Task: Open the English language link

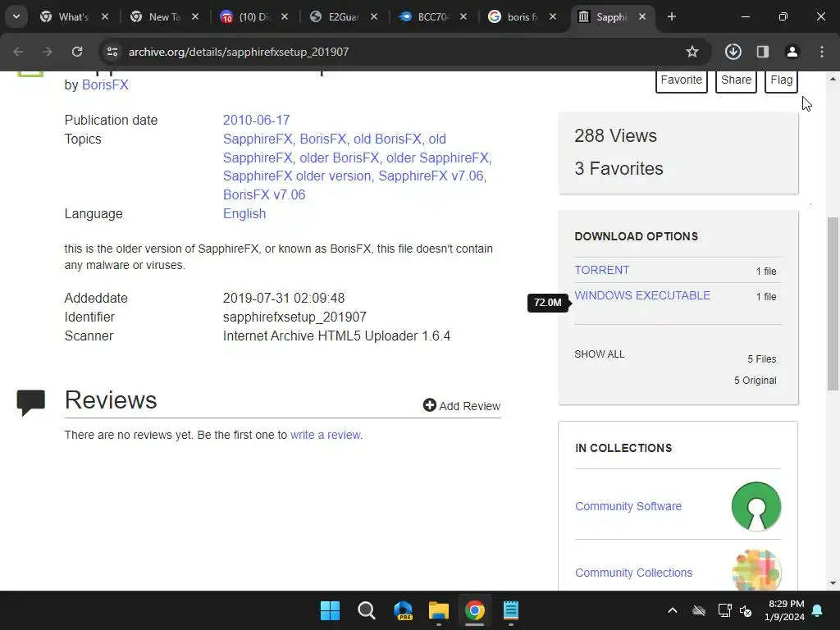Action: coord(244,214)
